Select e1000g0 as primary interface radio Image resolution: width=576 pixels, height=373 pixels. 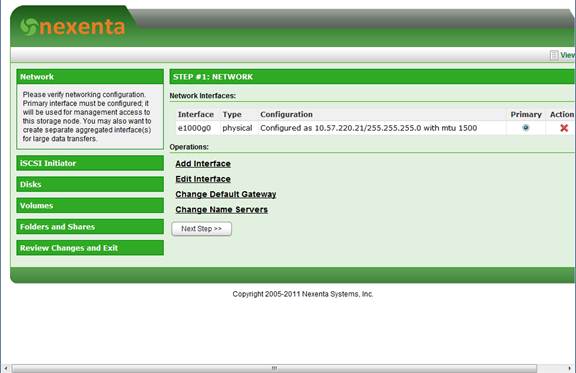[x=526, y=128]
